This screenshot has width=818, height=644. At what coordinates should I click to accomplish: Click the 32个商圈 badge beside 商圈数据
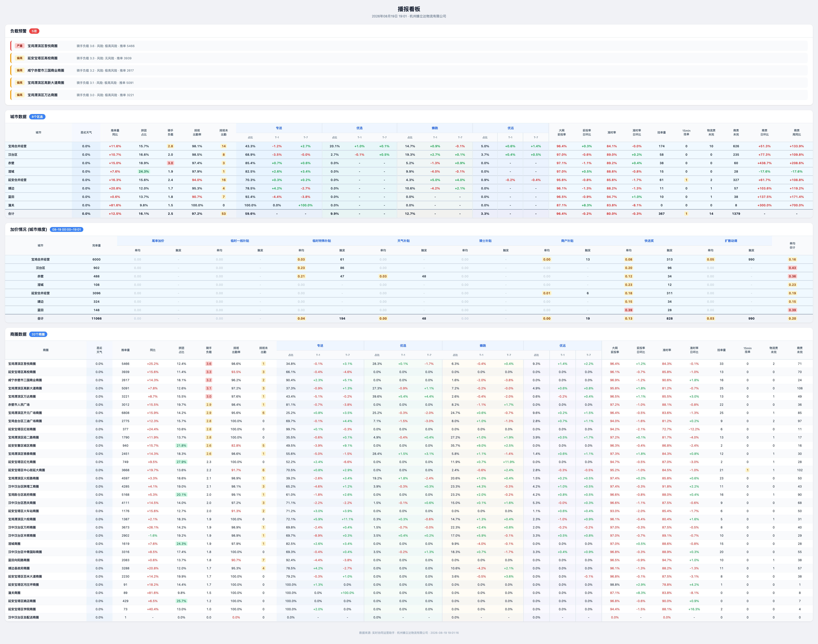point(38,334)
